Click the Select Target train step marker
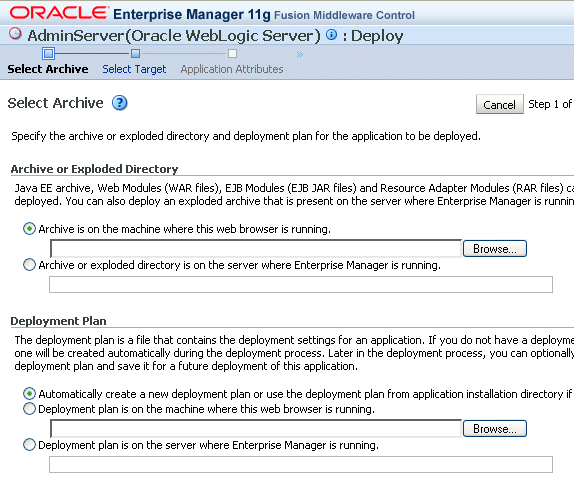This screenshot has height=480, width=574. [135, 54]
